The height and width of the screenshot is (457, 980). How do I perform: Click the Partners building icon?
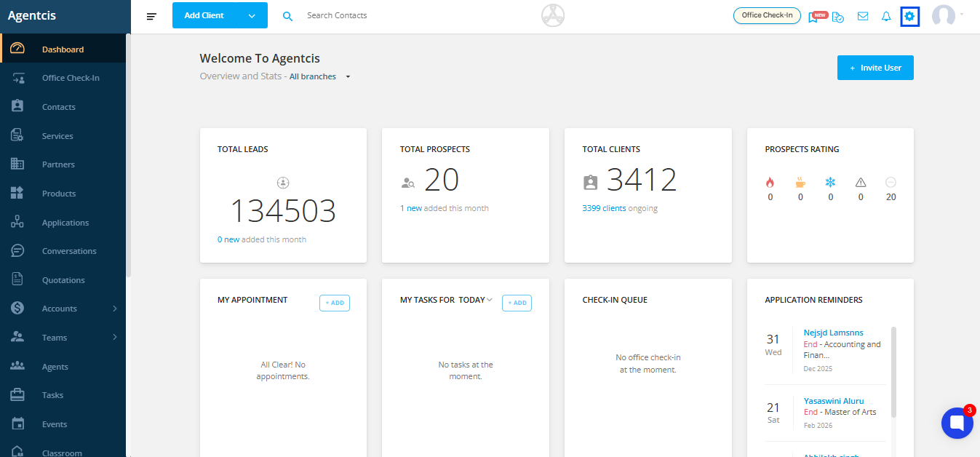pyautogui.click(x=18, y=164)
